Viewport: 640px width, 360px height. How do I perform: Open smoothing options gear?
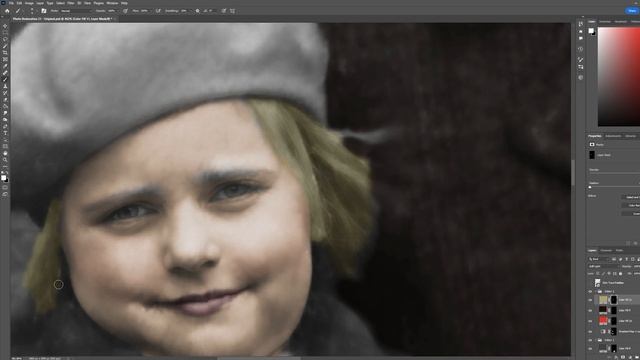[x=198, y=11]
